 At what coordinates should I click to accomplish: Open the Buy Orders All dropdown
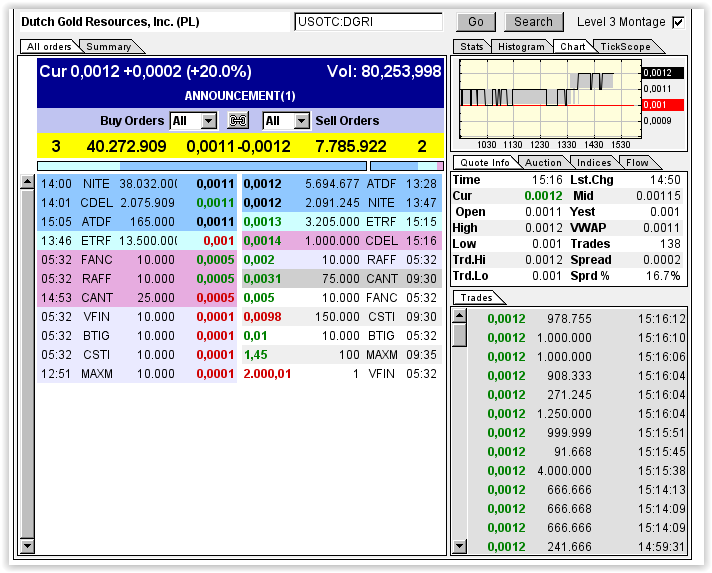click(193, 121)
